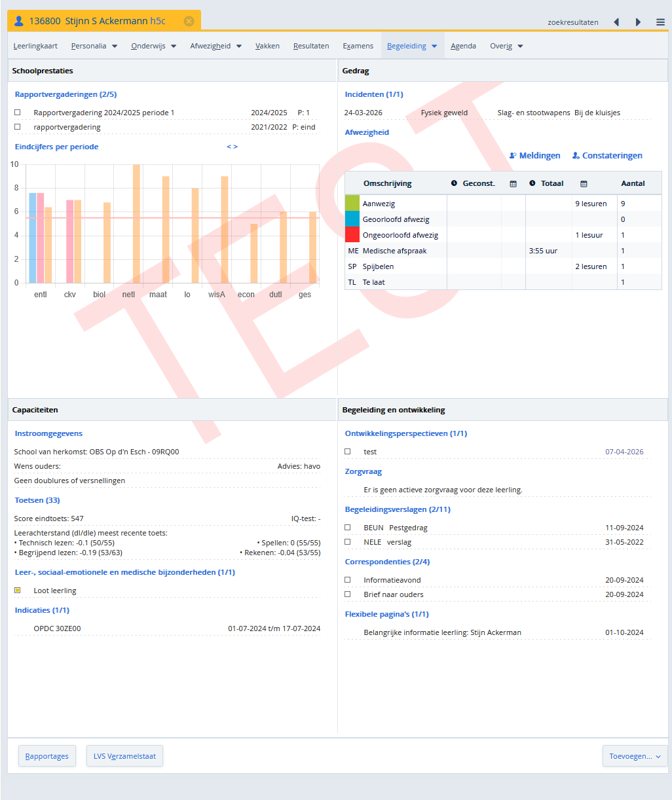
Task: Select the 'Fysiek geweld' incident row
Action: point(498,113)
